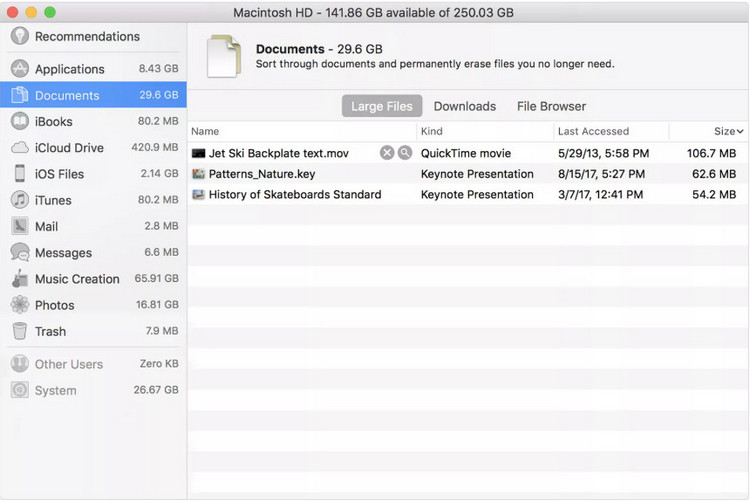Select Applications label in sidebar
750x501 pixels.
coord(69,69)
